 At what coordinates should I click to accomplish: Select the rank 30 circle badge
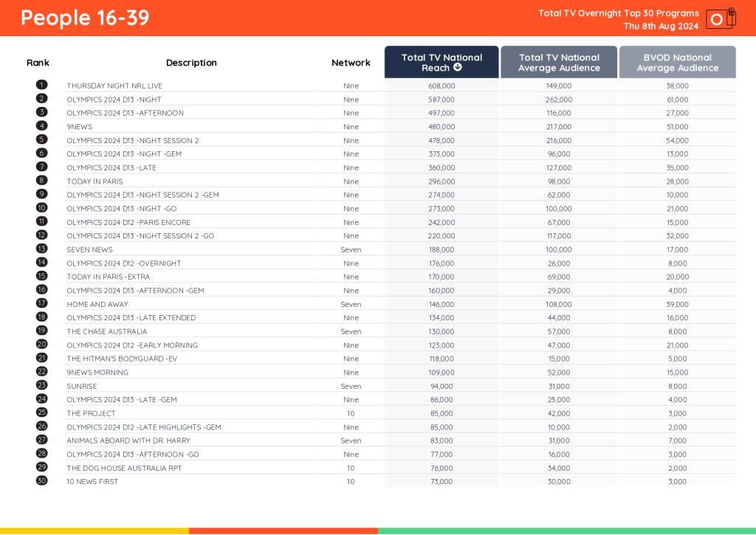42,481
